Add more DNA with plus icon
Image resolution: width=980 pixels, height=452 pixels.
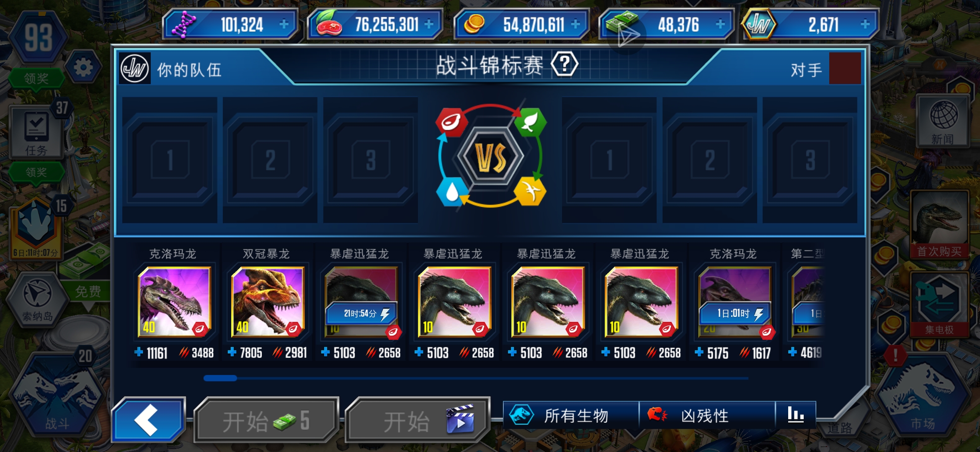(284, 24)
